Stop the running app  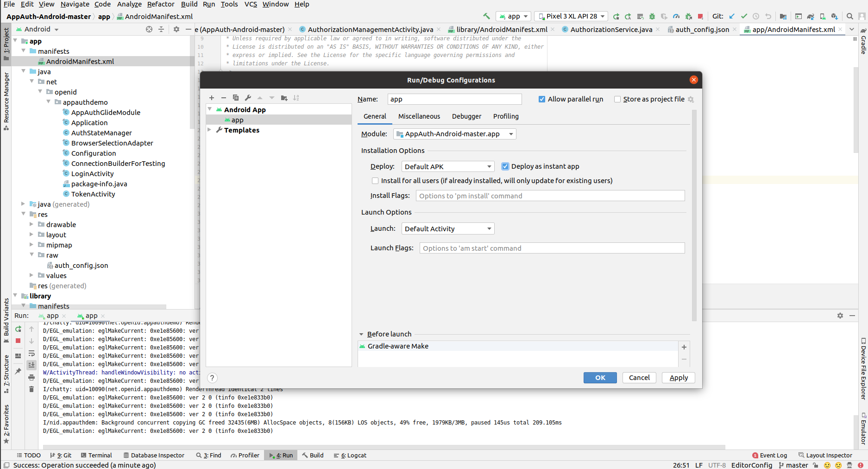(19, 341)
